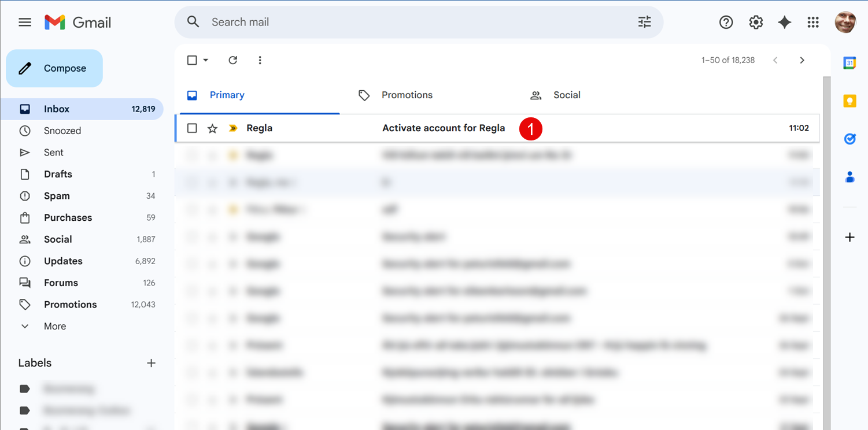Click the Compose button

tap(54, 68)
